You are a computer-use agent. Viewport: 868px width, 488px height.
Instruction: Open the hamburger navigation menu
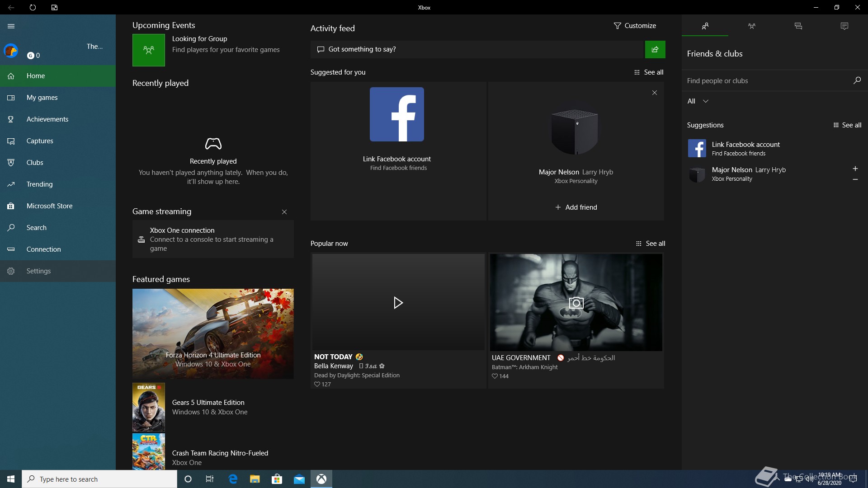point(11,26)
